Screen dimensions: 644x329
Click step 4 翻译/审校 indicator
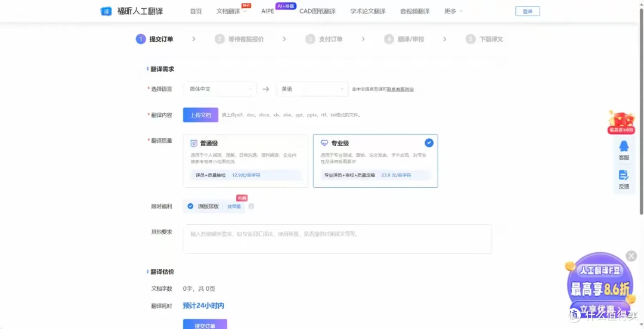[x=404, y=39]
